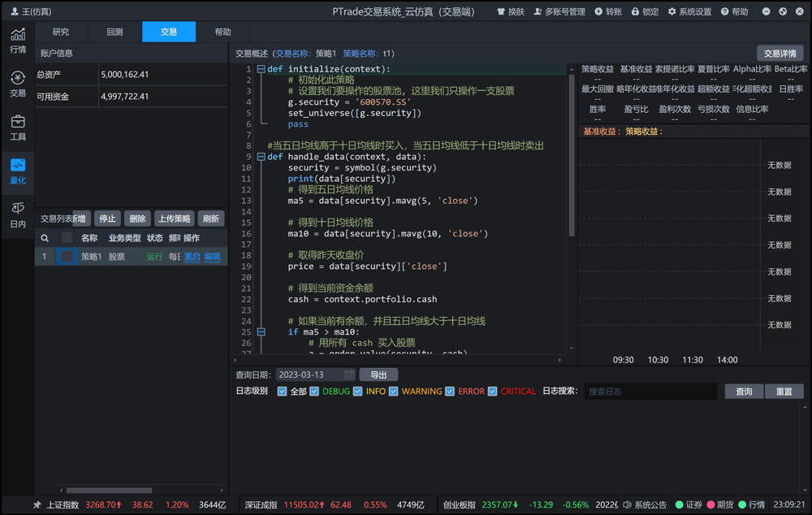Viewport: 812px width, 515px height.
Task: Toggle the 全部 log level checkbox
Action: point(283,392)
